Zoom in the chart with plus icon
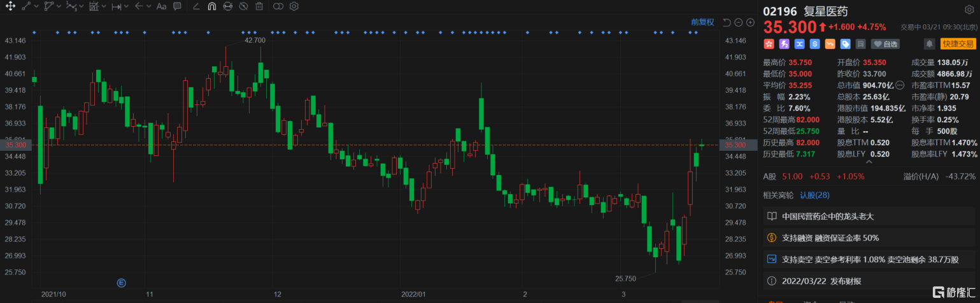This screenshot has height=303, width=980. click(x=749, y=22)
